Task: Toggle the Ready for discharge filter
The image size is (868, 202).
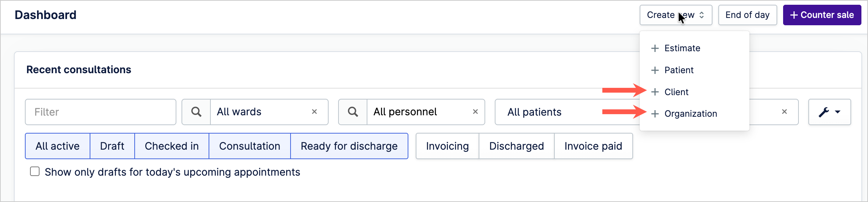Action: coord(349,146)
